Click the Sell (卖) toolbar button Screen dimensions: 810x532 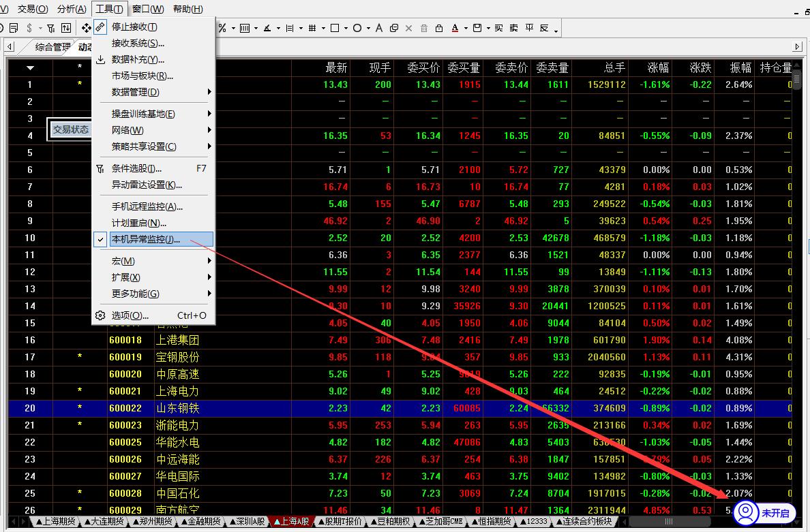coord(514,28)
